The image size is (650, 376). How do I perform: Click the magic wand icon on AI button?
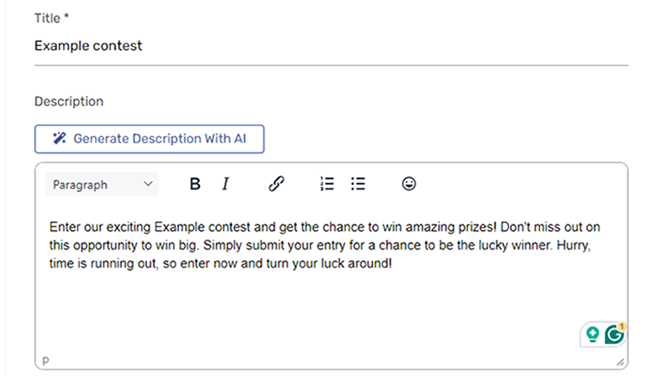[59, 138]
